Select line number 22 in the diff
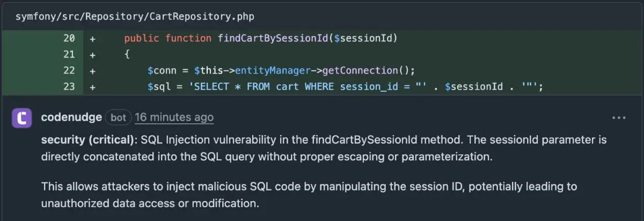This screenshot has width=644, height=221. coord(69,70)
